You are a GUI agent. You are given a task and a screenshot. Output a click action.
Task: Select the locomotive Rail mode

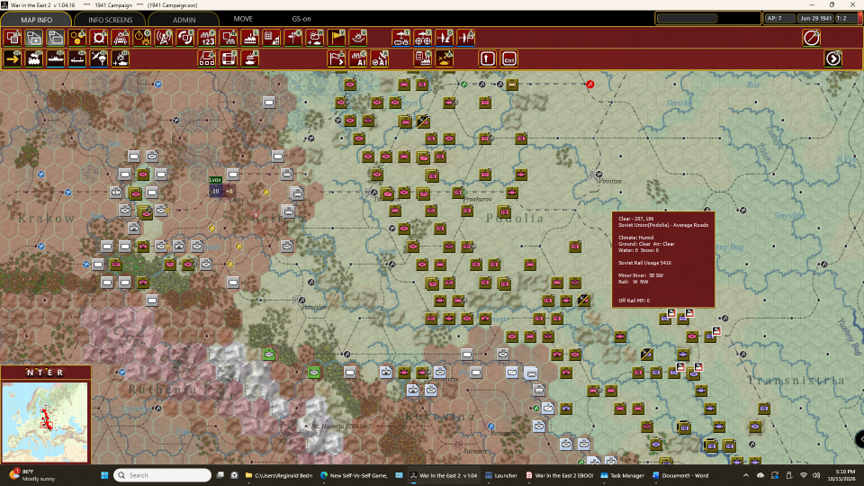[x=34, y=58]
